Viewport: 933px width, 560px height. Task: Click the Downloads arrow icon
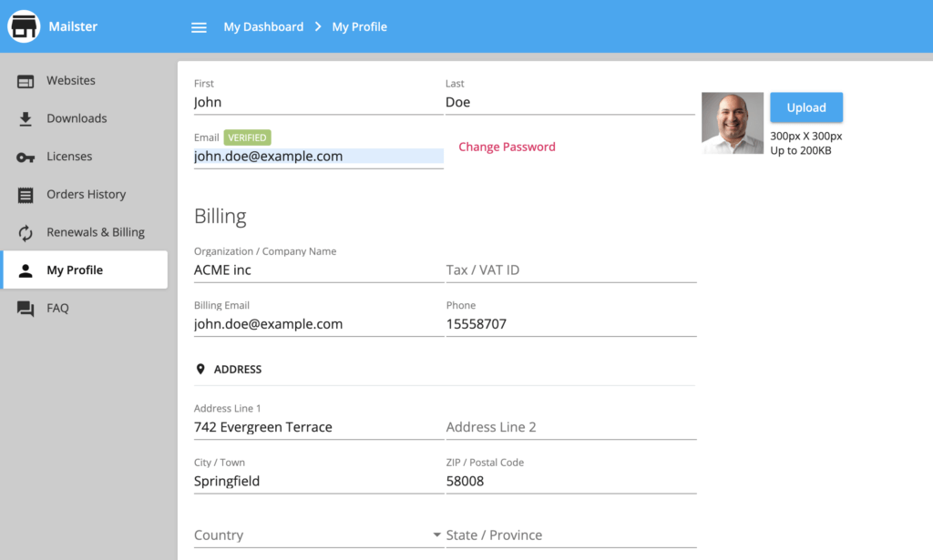(26, 118)
